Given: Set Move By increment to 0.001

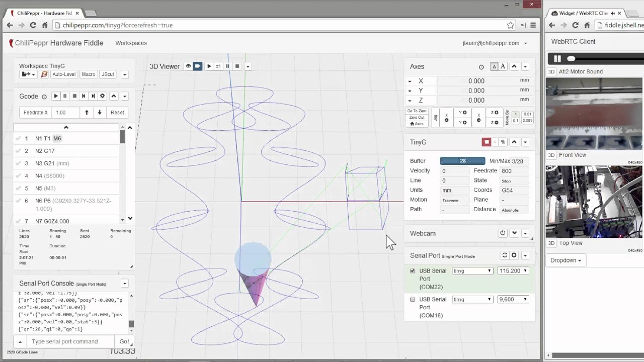Looking at the screenshot, I should (x=527, y=121).
